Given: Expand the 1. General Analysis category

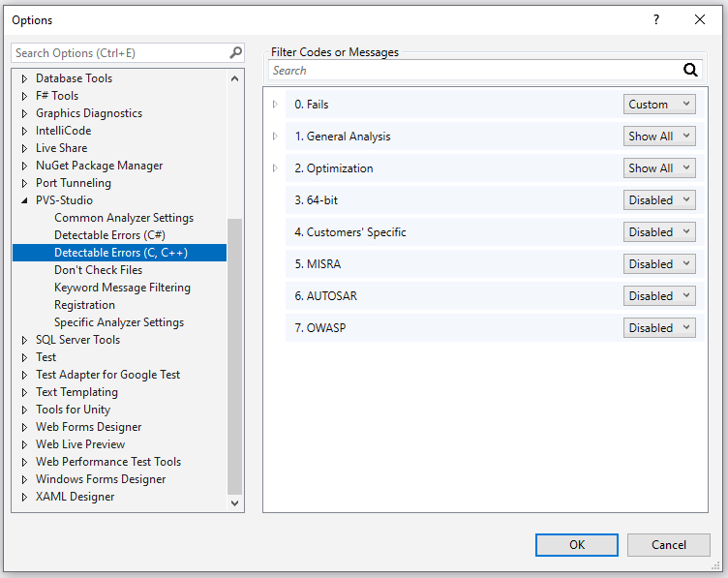Looking at the screenshot, I should (275, 137).
